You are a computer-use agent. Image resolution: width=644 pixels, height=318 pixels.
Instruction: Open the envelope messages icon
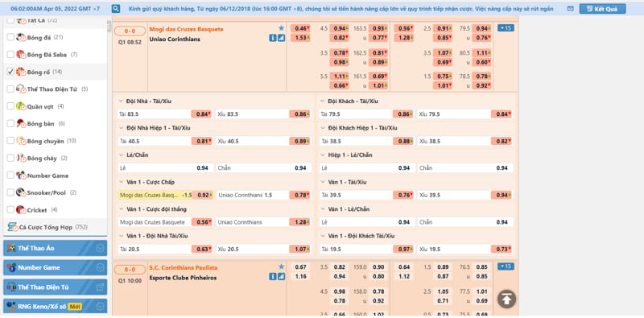(570, 9)
